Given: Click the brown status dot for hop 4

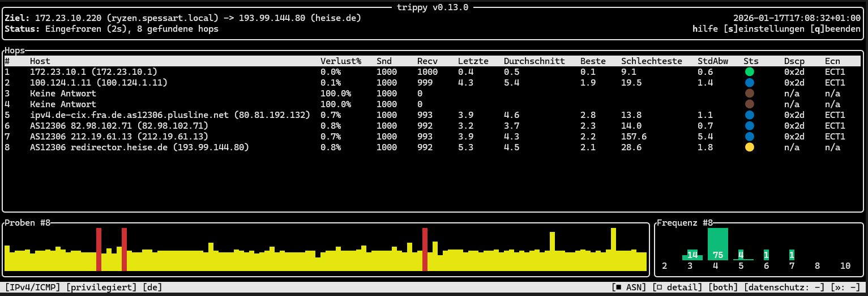Looking at the screenshot, I should point(750,104).
